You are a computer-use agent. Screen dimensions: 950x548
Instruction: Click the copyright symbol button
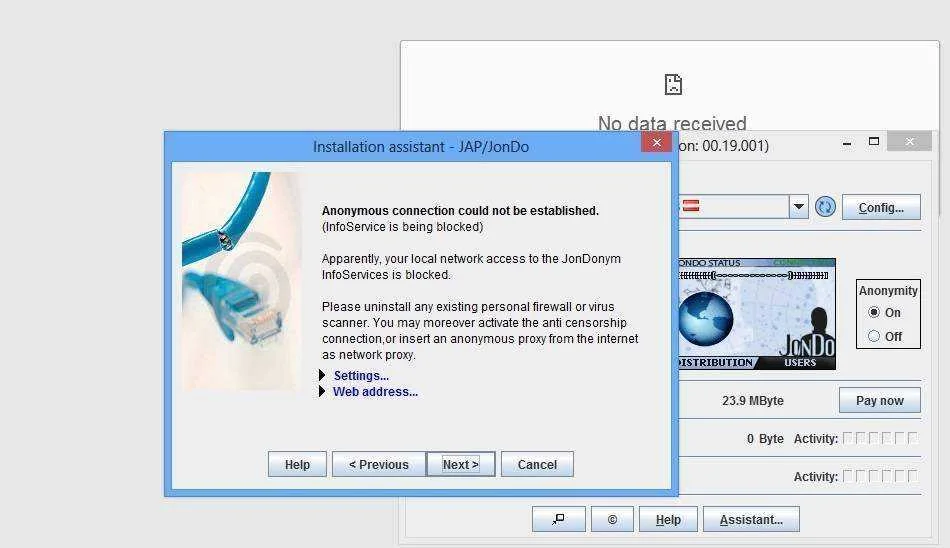[x=612, y=519]
